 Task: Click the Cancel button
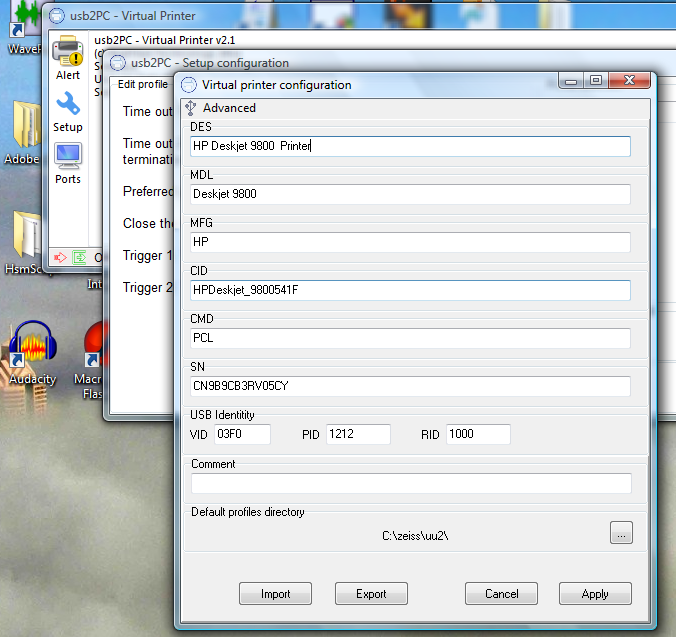point(501,593)
